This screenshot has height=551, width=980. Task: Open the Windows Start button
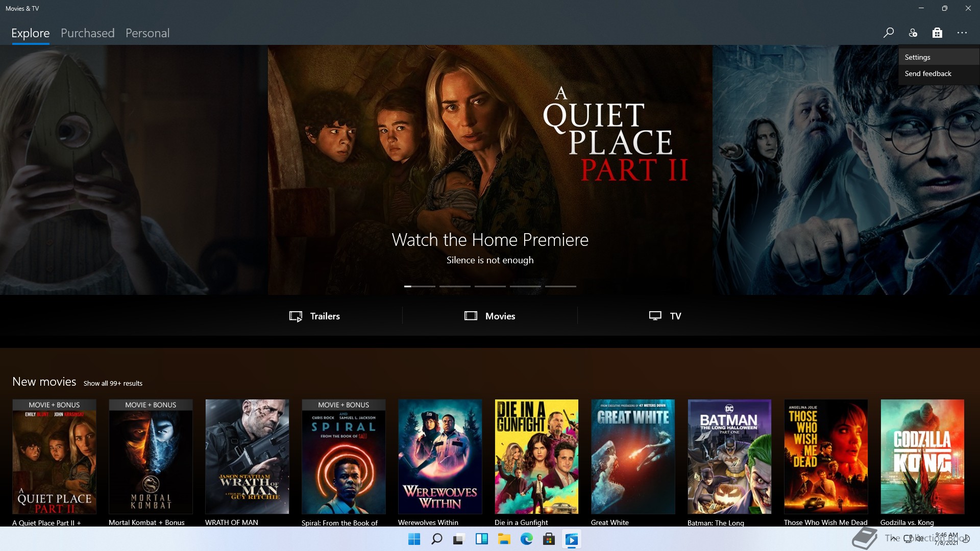tap(414, 539)
